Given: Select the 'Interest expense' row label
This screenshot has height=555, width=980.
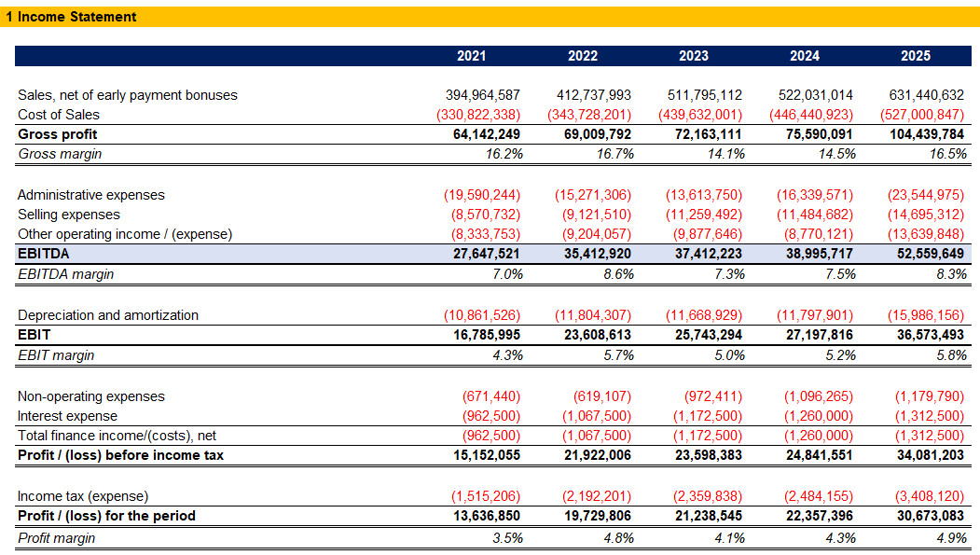Looking at the screenshot, I should pos(67,416).
